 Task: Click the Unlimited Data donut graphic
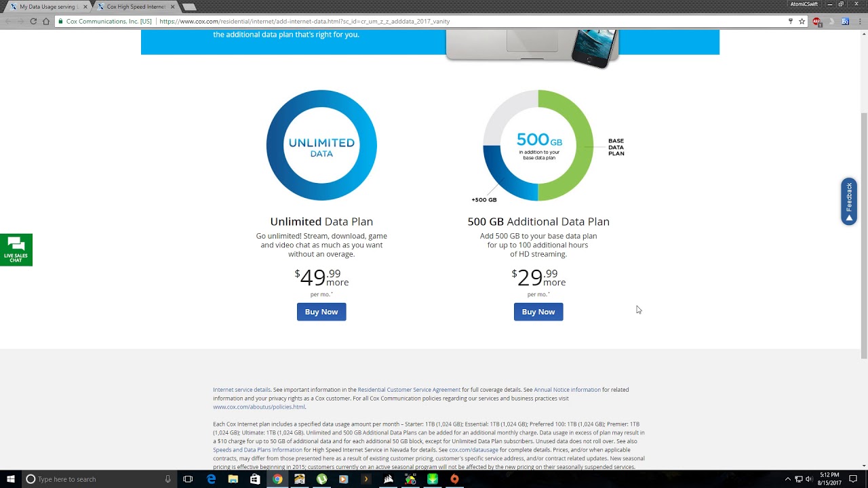(x=321, y=146)
